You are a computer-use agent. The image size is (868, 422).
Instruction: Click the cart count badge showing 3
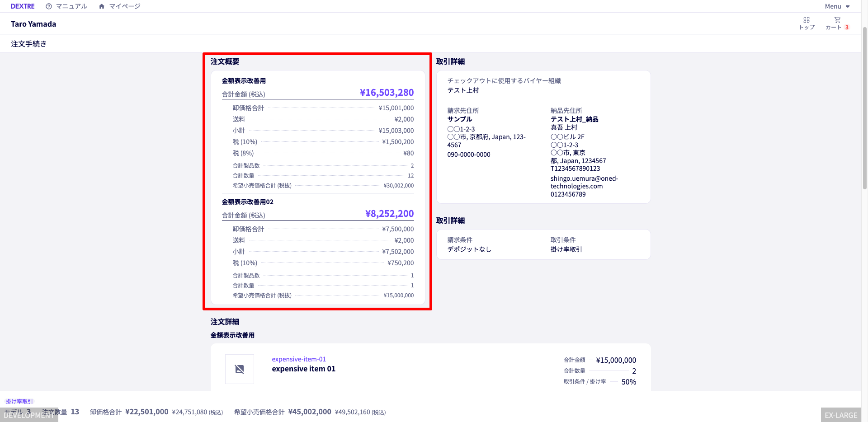pos(847,28)
